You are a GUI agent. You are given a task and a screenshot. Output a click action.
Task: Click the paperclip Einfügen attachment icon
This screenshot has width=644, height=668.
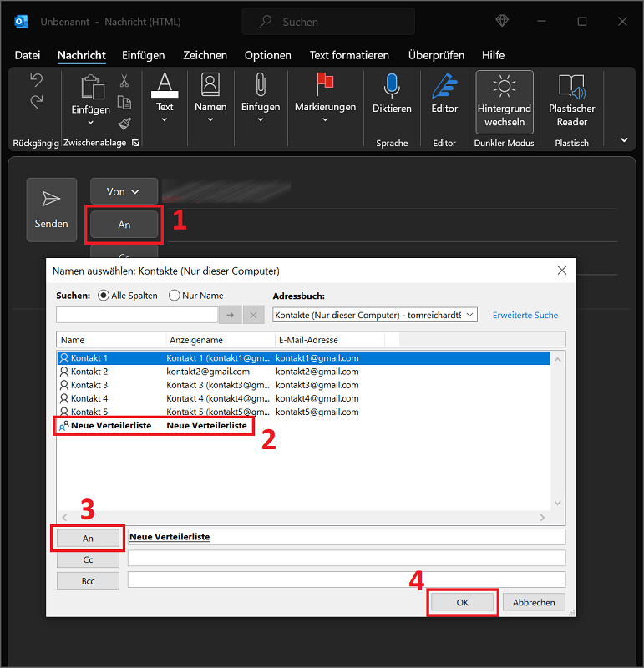coord(261,85)
